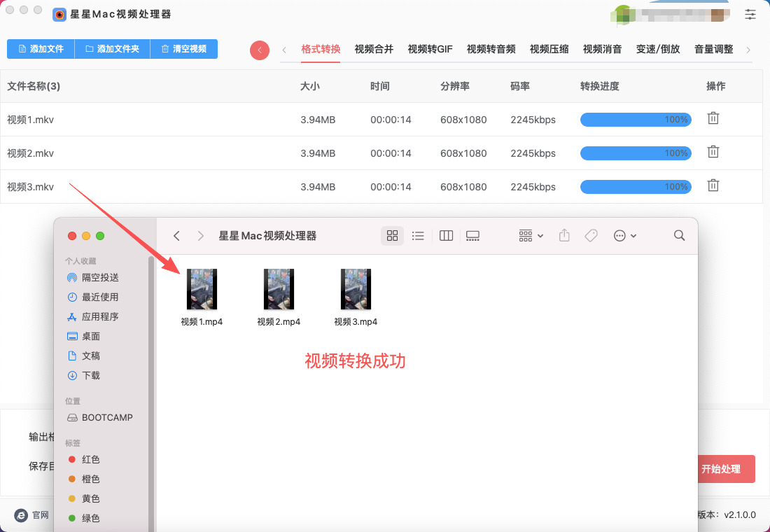Switch to 视频转GIF tab
The height and width of the screenshot is (532, 770).
point(430,49)
